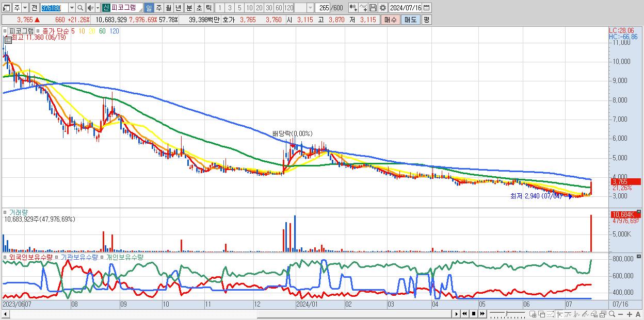
Task: Select the 년 (yearly) period button
Action: [x=178, y=8]
